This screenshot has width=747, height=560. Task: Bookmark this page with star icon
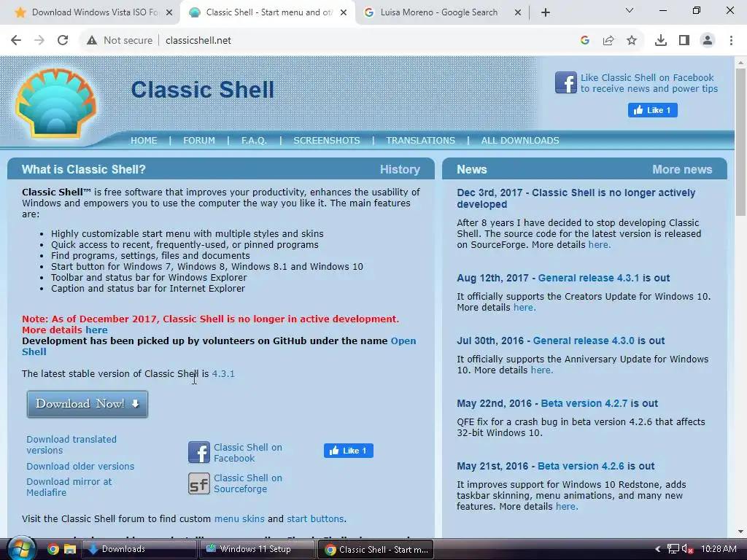(632, 41)
